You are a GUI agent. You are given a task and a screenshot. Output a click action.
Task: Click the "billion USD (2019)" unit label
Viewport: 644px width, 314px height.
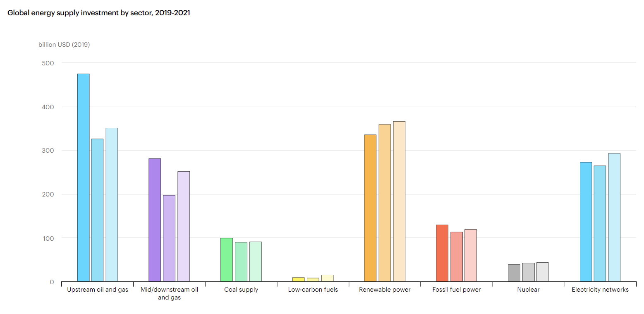tap(64, 45)
